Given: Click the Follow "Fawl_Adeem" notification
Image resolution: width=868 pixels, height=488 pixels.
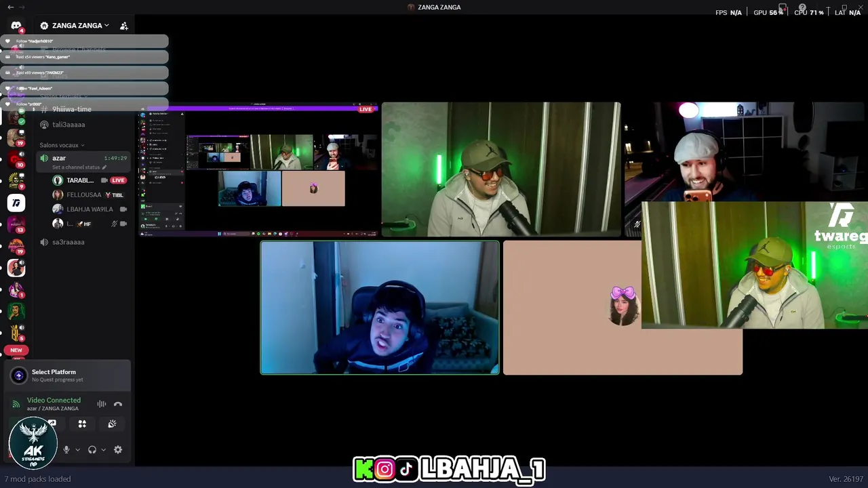Looking at the screenshot, I should tap(84, 88).
